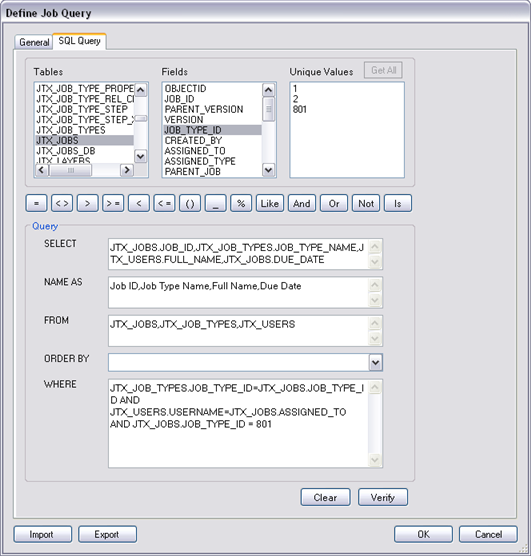Pick unique value 801
This screenshot has width=531, height=556.
coord(299,109)
